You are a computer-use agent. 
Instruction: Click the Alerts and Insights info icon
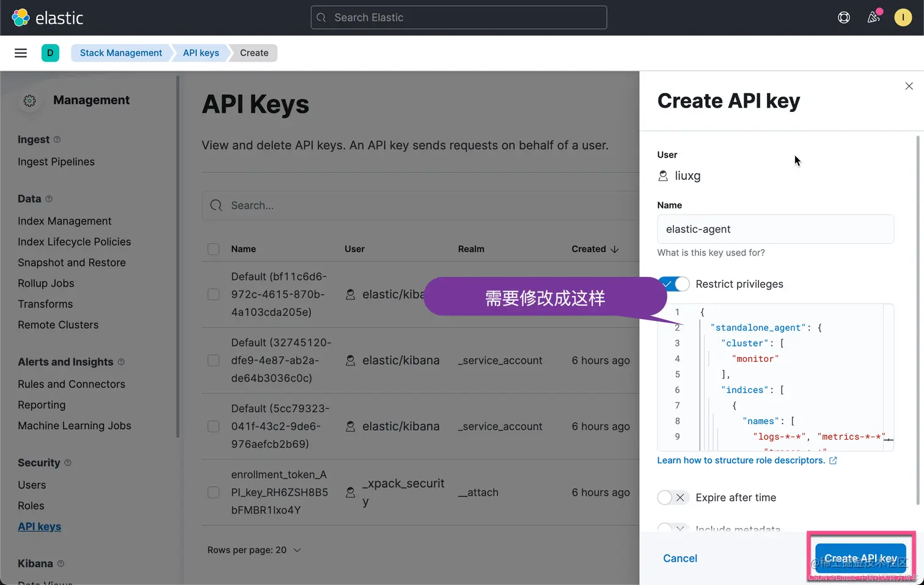[x=121, y=362]
